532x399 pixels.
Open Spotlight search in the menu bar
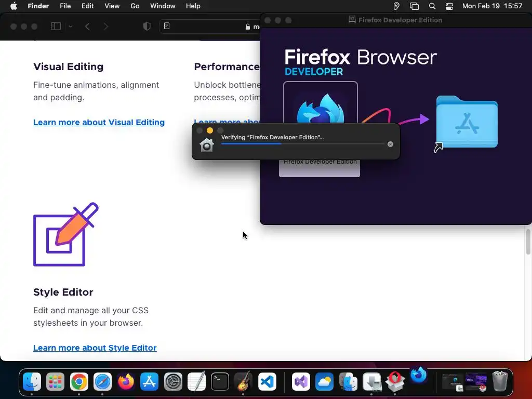tap(432, 6)
